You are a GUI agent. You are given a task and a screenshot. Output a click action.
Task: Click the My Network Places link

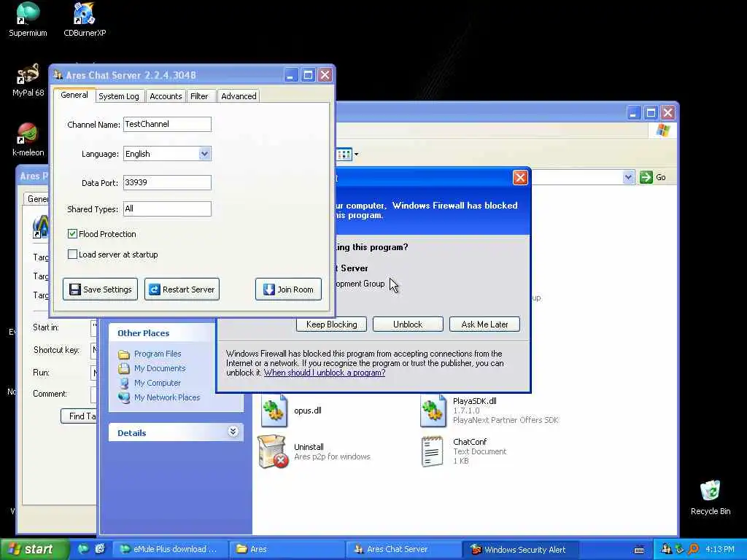[167, 397]
